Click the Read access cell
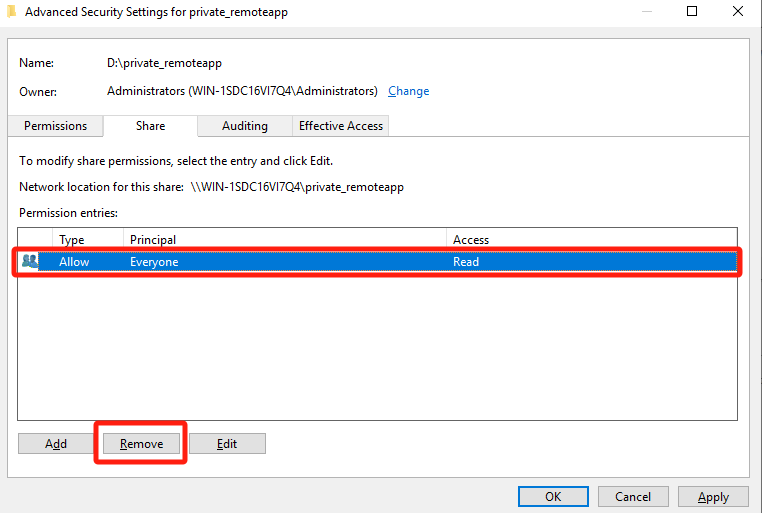Viewport: 762px width, 513px height. [x=466, y=262]
